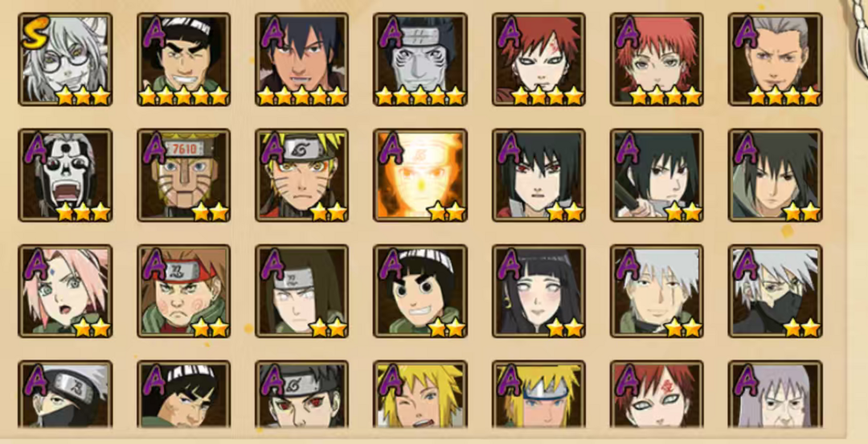Pick the winking blond spiky-haired ninja
The image size is (868, 444).
[420, 394]
